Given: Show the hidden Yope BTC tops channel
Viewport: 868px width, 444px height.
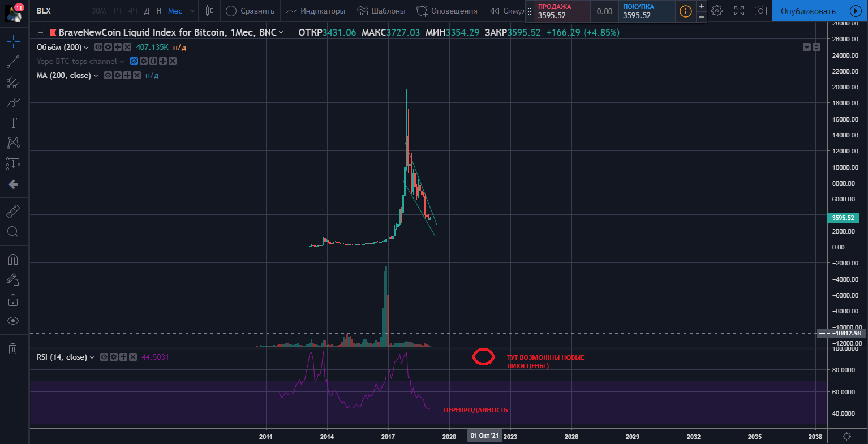Looking at the screenshot, I should point(134,61).
